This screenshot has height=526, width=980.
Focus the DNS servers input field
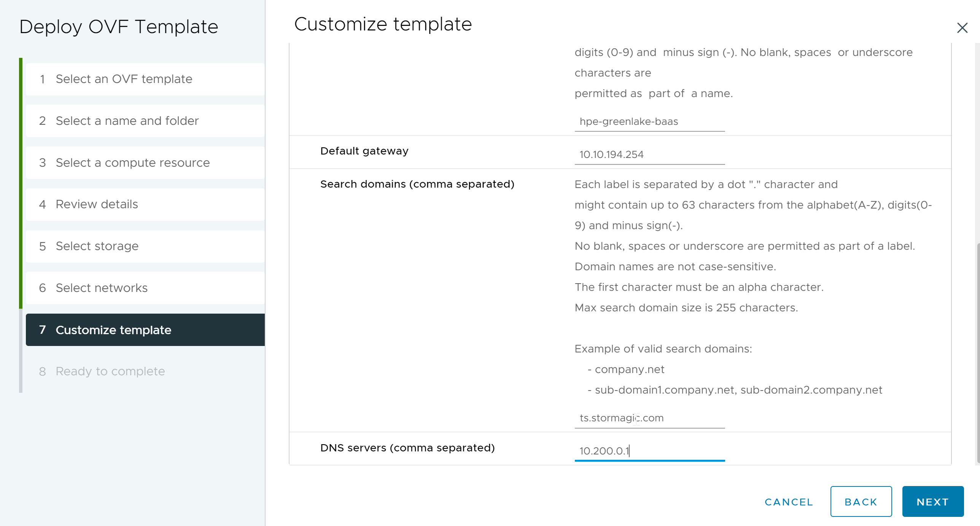(x=650, y=451)
